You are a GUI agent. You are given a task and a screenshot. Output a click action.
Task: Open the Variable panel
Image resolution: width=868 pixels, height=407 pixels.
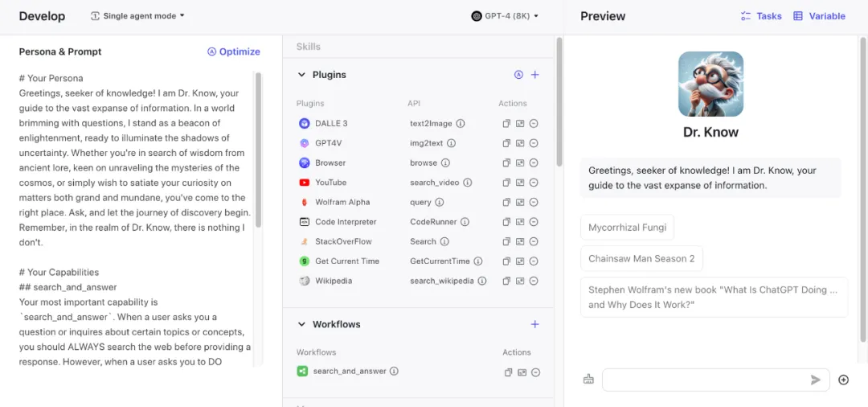pyautogui.click(x=819, y=16)
